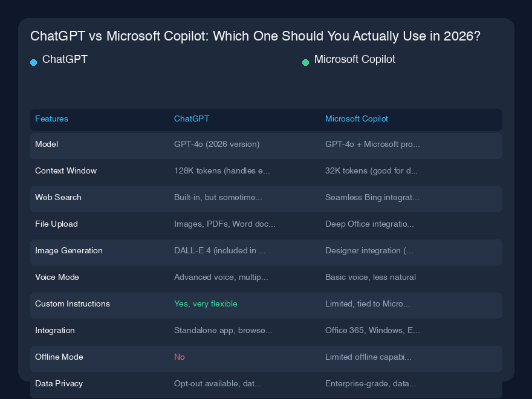Select the Custom Instructions row label
This screenshot has height=399, width=532.
[x=73, y=303]
